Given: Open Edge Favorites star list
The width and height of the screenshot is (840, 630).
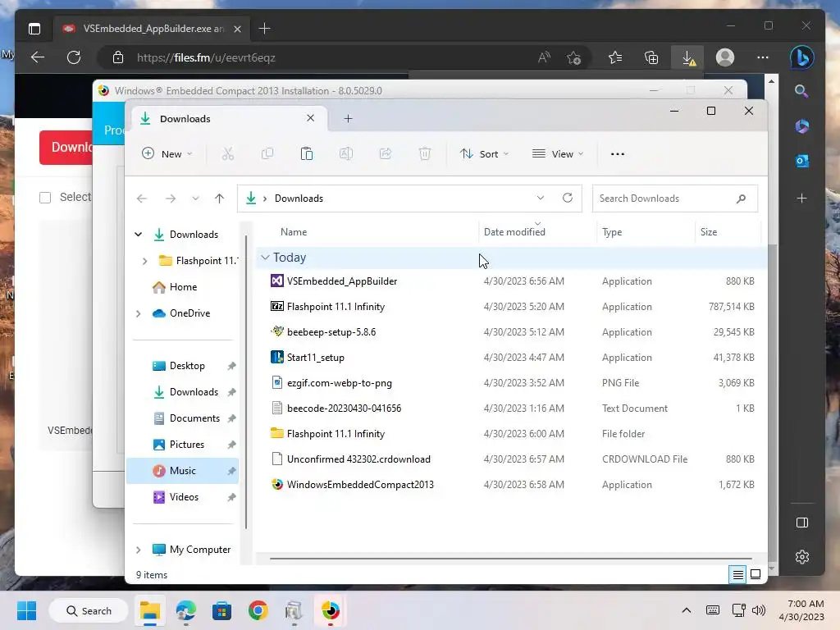Looking at the screenshot, I should (615, 58).
